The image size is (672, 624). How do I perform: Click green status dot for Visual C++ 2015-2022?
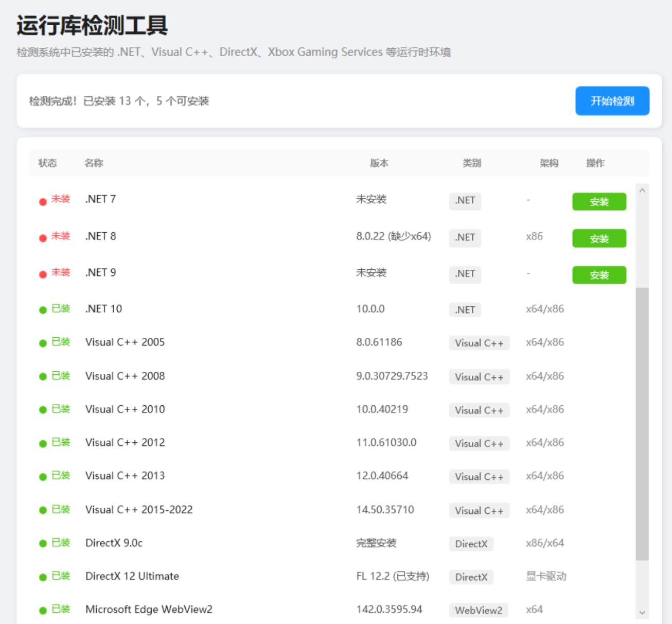pos(43,510)
